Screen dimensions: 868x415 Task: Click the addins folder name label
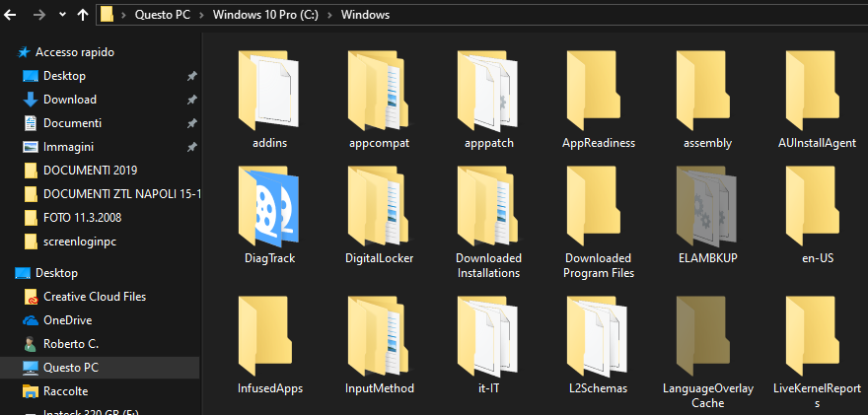(269, 143)
